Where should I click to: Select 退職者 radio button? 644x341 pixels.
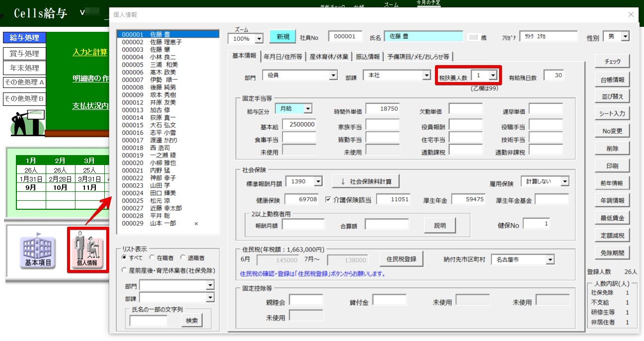tap(183, 257)
